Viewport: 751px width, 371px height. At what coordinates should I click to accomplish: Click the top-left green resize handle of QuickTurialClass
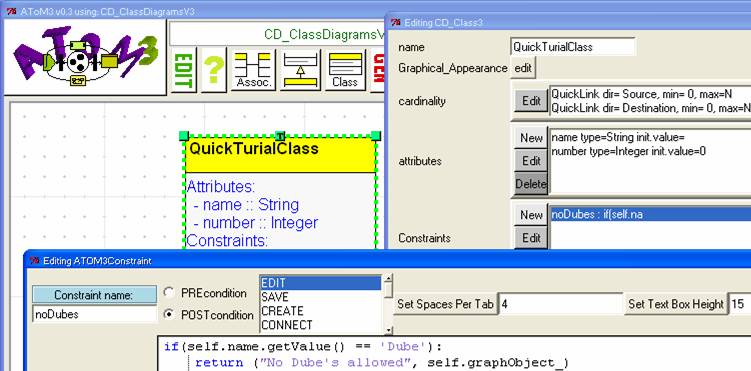[x=184, y=136]
